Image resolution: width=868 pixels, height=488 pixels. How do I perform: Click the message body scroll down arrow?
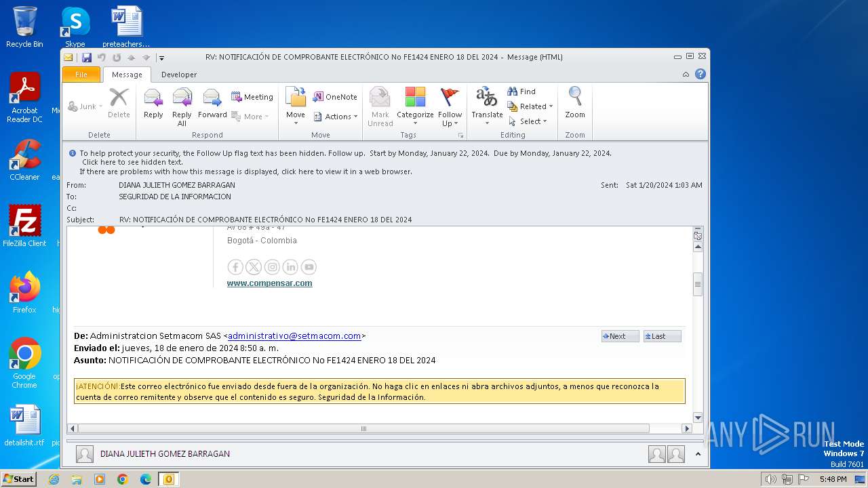point(698,418)
